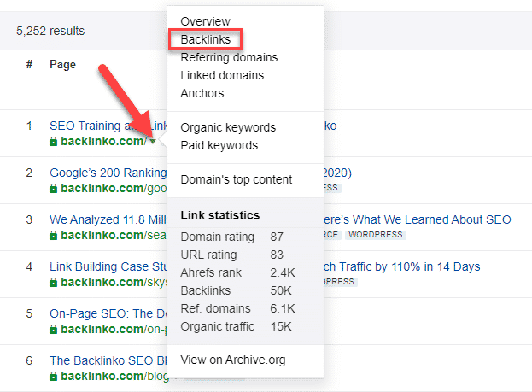Click the lock icon under The Backlinko SEO Blog
The image size is (532, 392).
(x=54, y=376)
